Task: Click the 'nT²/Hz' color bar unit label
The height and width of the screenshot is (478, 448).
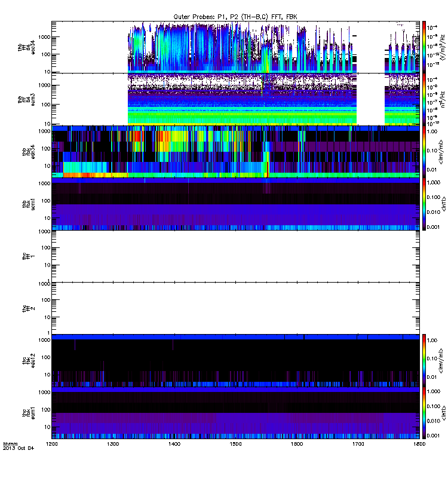Action: click(x=443, y=99)
